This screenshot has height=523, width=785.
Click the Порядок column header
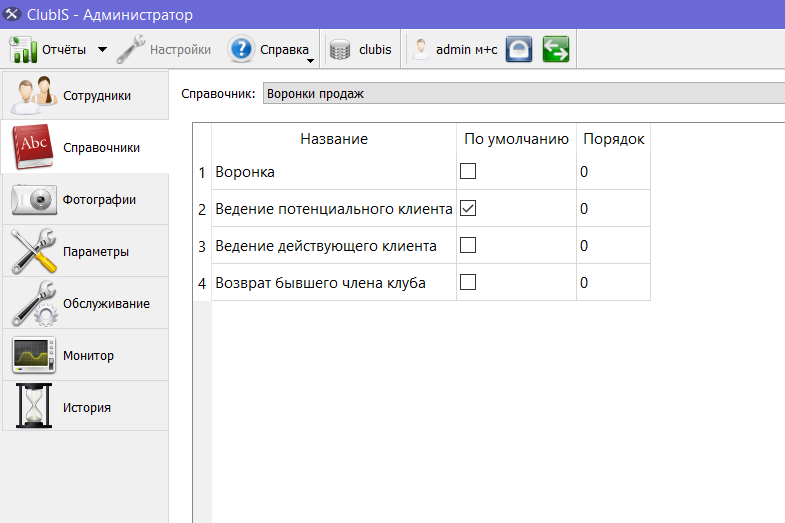613,139
